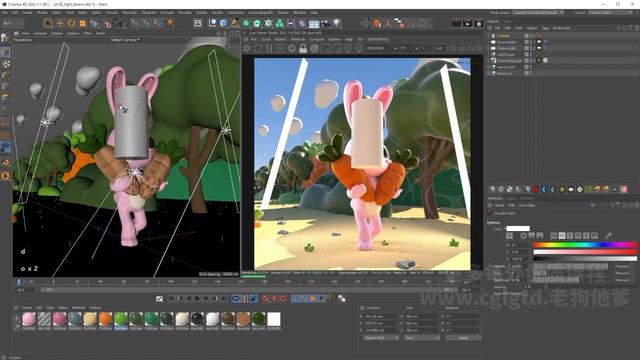Toggle the X axis lock icon

point(135,23)
